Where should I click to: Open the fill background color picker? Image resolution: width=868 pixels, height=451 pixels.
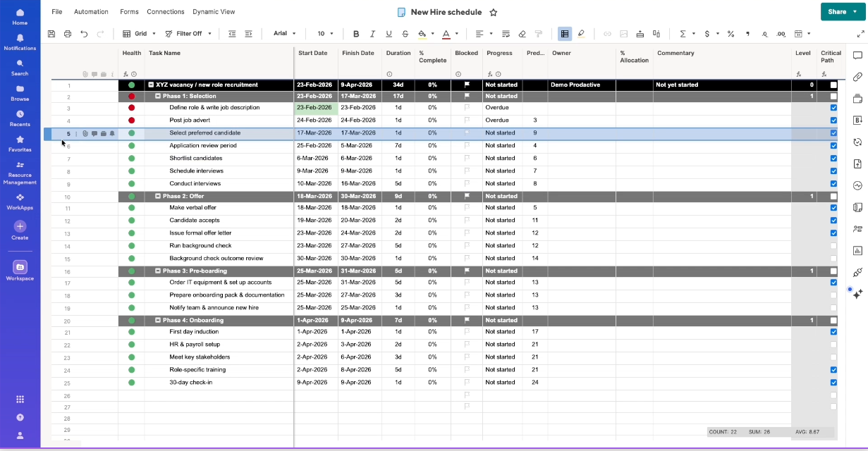click(x=422, y=34)
